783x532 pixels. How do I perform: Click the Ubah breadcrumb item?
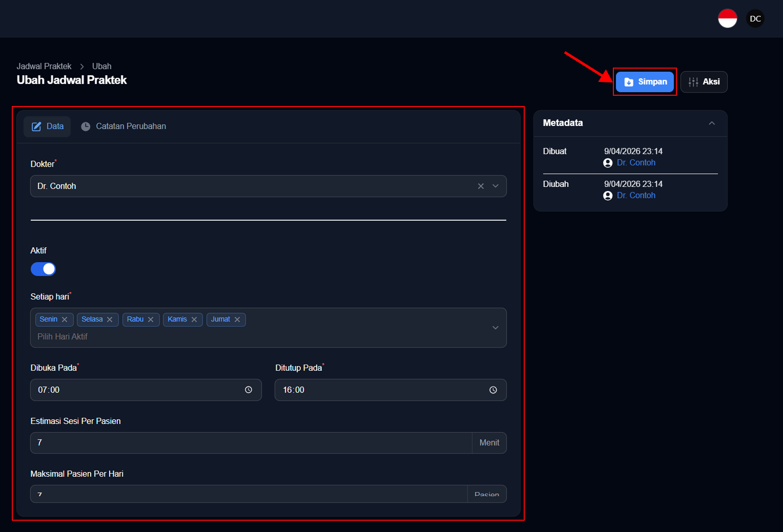click(101, 66)
